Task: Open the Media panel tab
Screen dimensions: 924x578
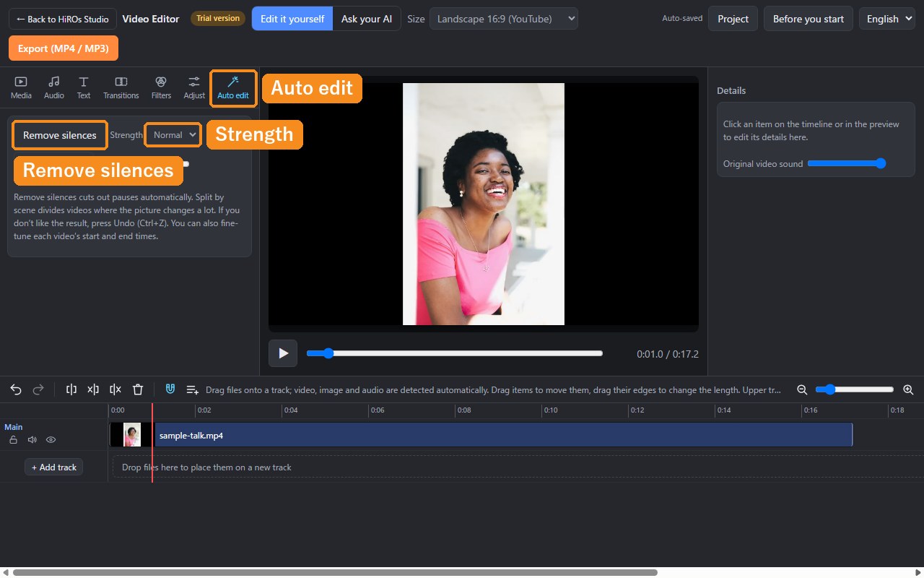Action: tap(21, 87)
